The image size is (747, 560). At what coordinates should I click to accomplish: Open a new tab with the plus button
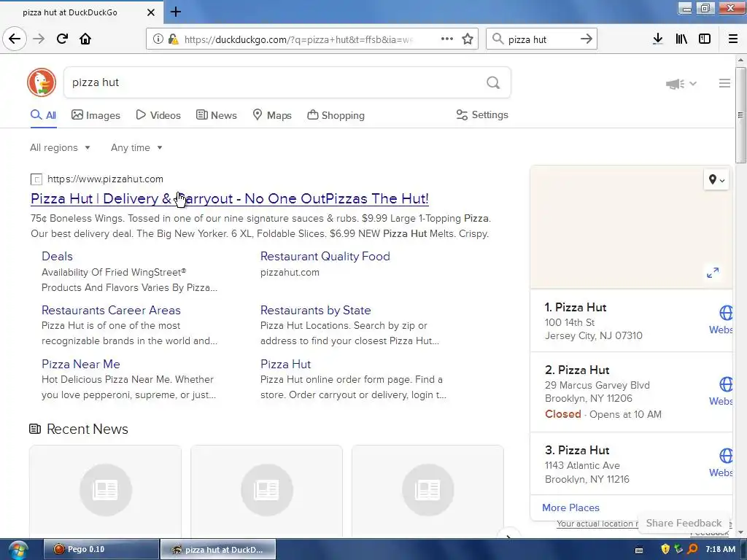175,12
